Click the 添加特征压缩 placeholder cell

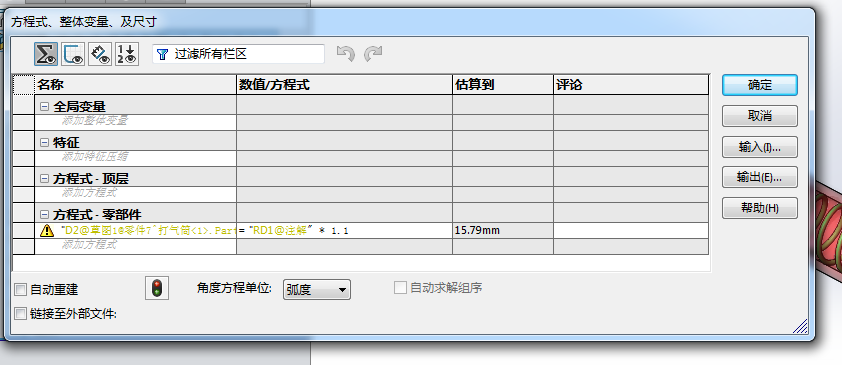point(135,158)
